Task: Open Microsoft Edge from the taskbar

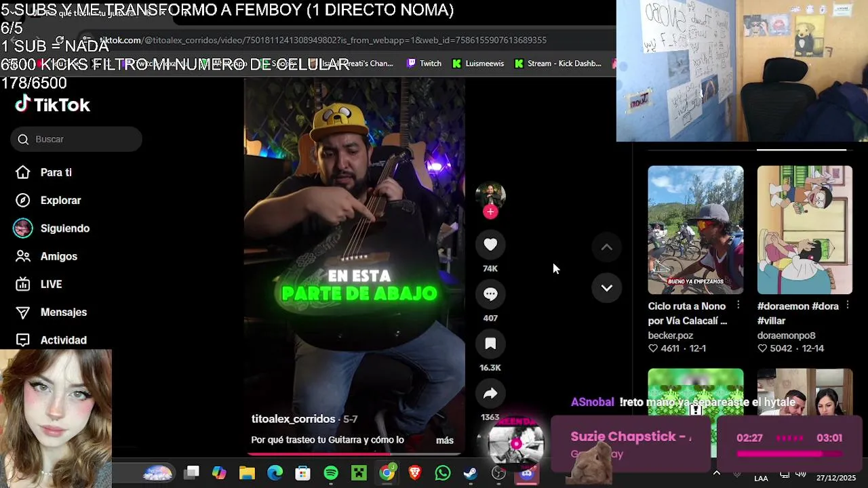Action: coord(275,473)
